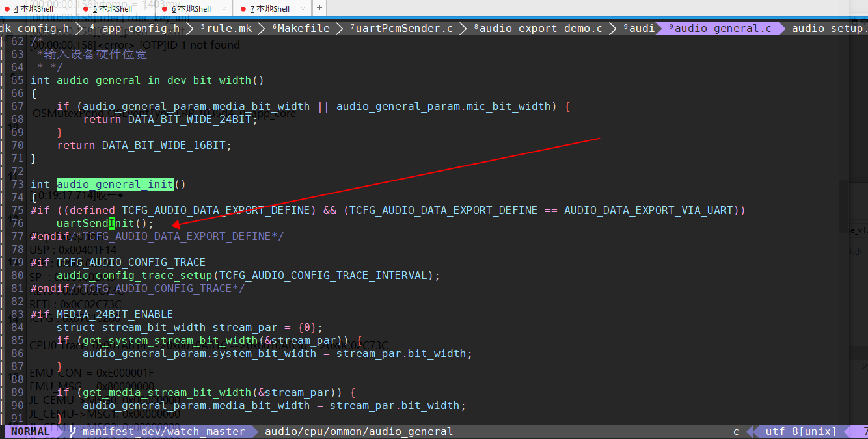The image size is (868, 439).
Task: Click the function name audio_general_in_dev_bit_width
Action: click(x=154, y=81)
